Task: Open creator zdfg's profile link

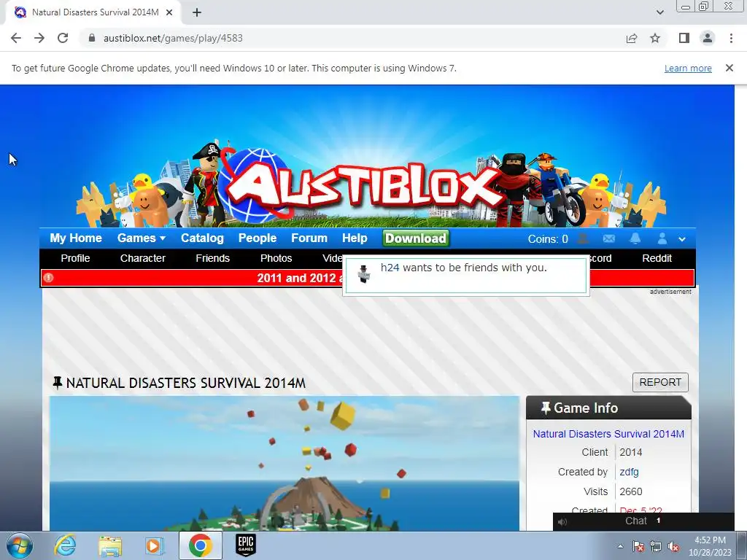Action: (629, 472)
